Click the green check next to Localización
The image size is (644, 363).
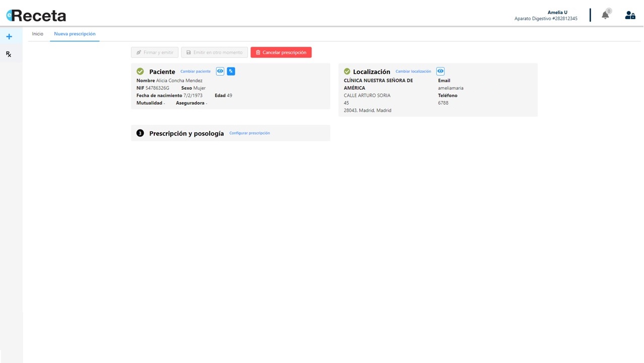(347, 71)
